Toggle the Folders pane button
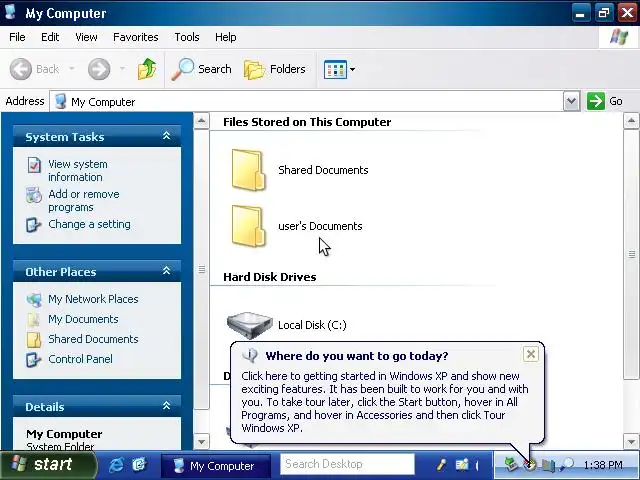 tap(274, 69)
